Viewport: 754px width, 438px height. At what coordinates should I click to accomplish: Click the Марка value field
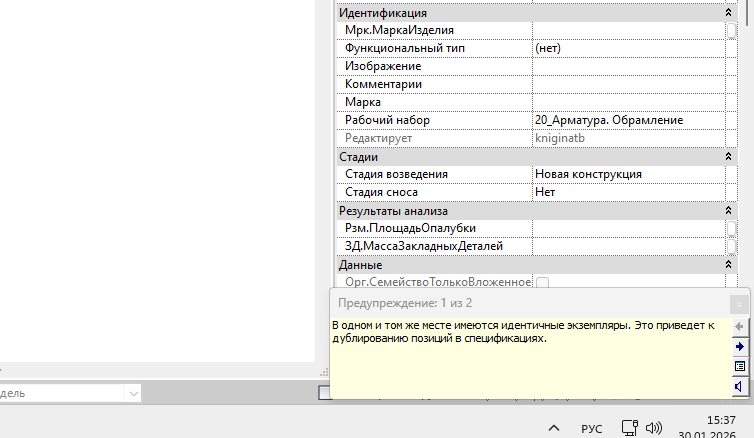[628, 102]
